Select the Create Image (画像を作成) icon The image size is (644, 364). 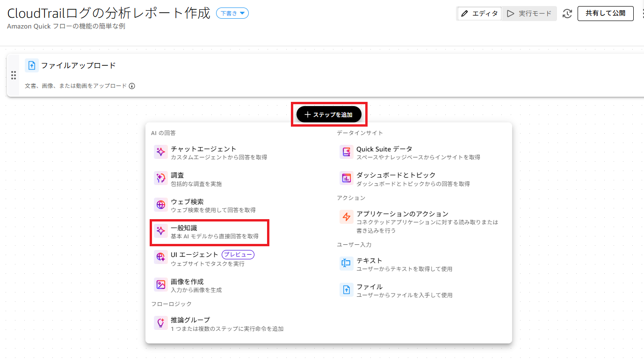click(x=161, y=284)
